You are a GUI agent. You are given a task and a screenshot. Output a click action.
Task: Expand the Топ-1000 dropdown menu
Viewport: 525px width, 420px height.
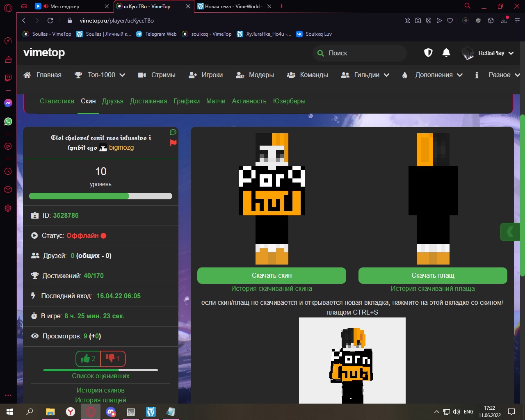[100, 75]
